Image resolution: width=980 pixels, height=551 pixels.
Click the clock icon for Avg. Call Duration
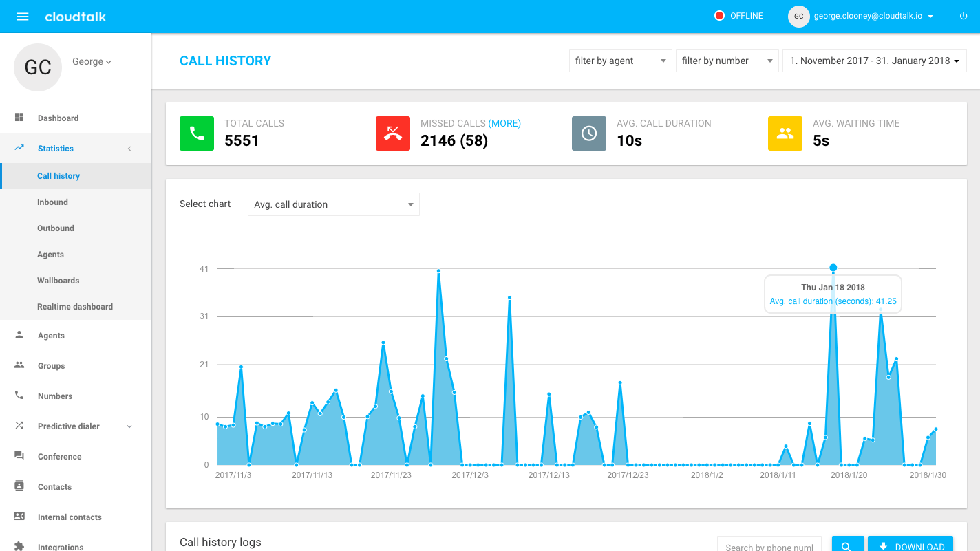click(x=589, y=133)
